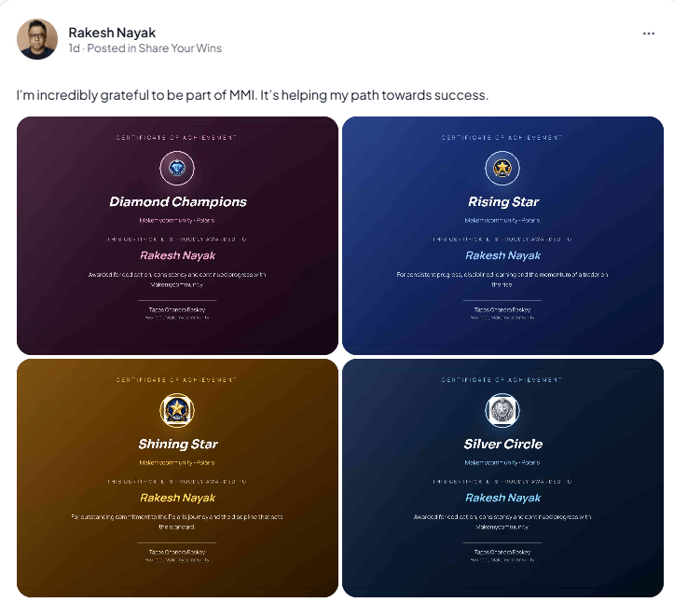Open the Rising Star certificate image

[502, 236]
